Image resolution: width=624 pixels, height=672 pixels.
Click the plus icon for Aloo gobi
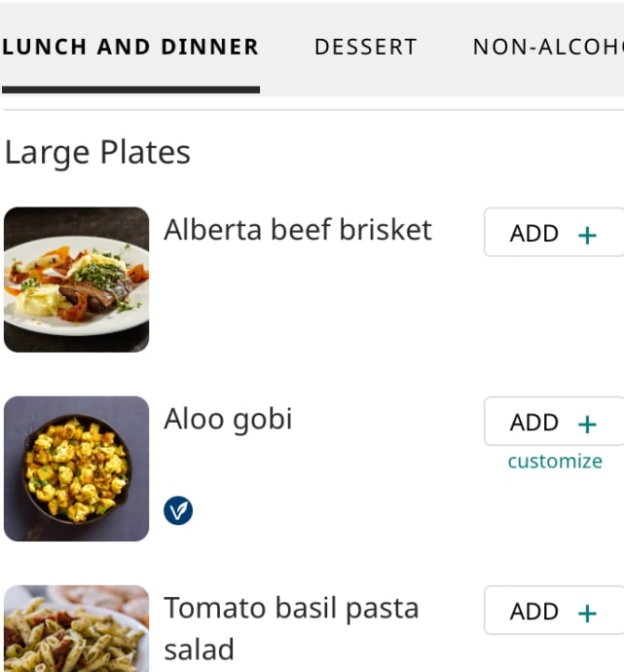tap(587, 424)
